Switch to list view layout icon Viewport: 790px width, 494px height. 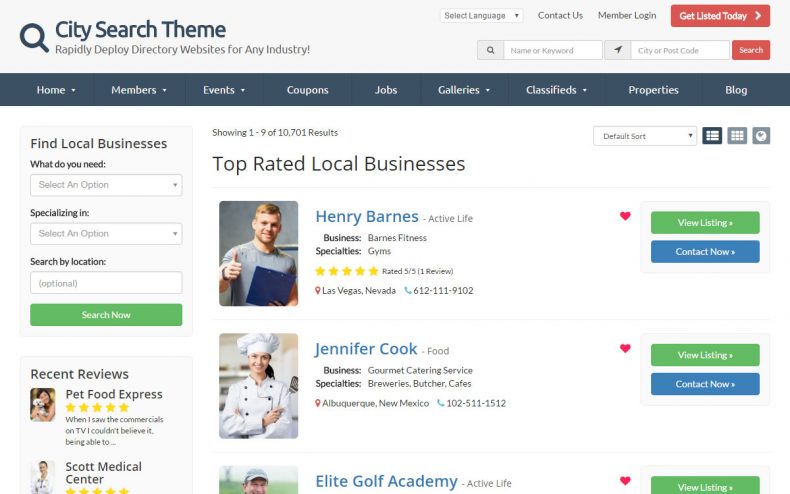(x=712, y=136)
